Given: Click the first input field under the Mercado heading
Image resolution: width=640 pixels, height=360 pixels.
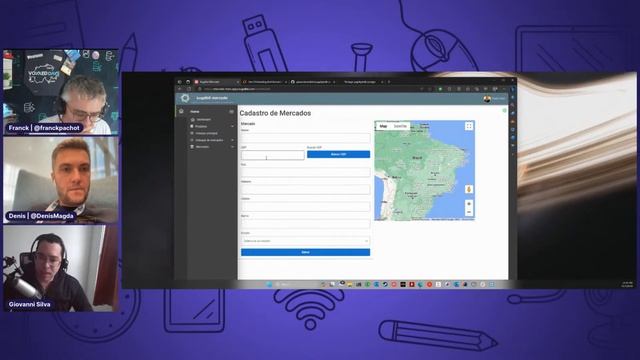Looking at the screenshot, I should [305, 138].
